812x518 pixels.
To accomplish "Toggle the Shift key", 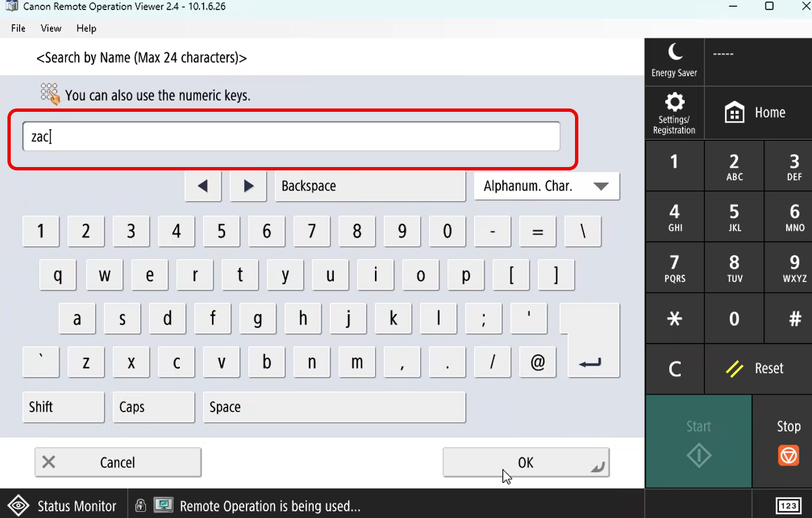I will point(63,407).
